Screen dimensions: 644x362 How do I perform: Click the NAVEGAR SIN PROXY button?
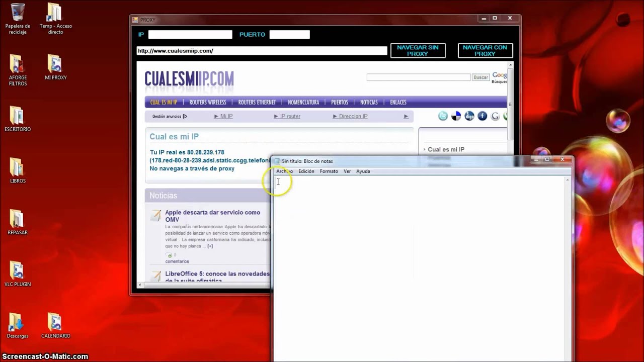pyautogui.click(x=418, y=51)
